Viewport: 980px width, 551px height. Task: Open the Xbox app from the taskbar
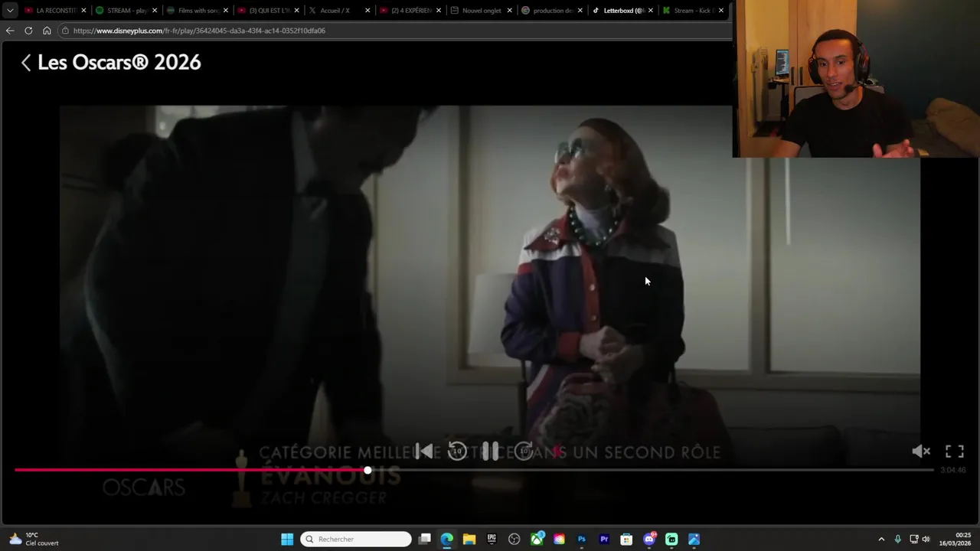(x=537, y=539)
